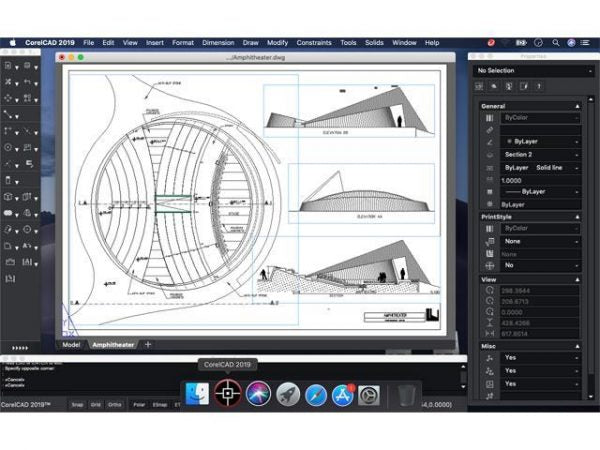Screen dimensions: 600x450
Task: Open Safari from the Dock
Action: click(316, 395)
